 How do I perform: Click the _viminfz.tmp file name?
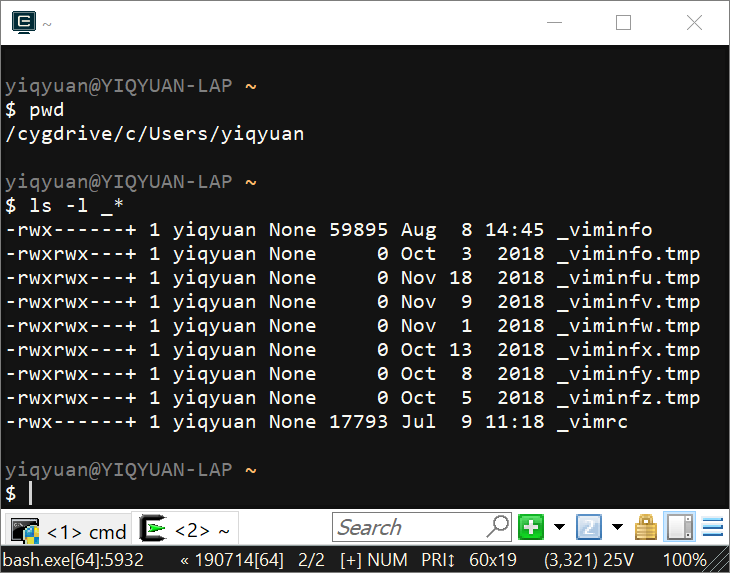point(629,398)
